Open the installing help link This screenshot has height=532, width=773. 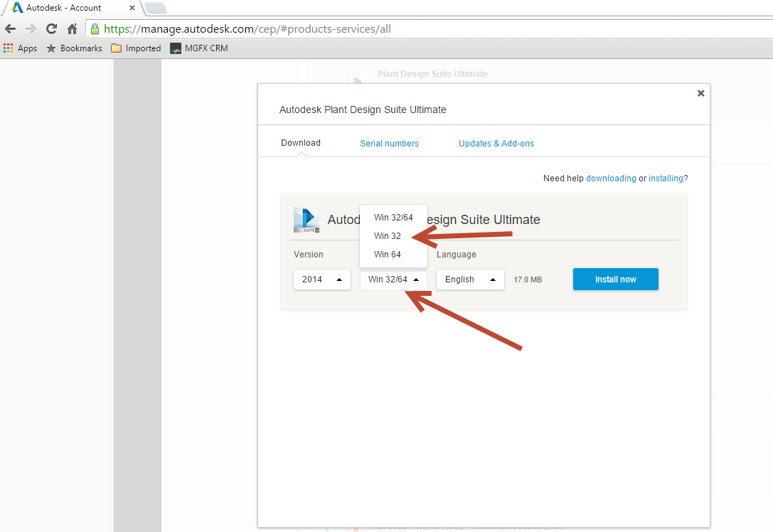click(666, 179)
